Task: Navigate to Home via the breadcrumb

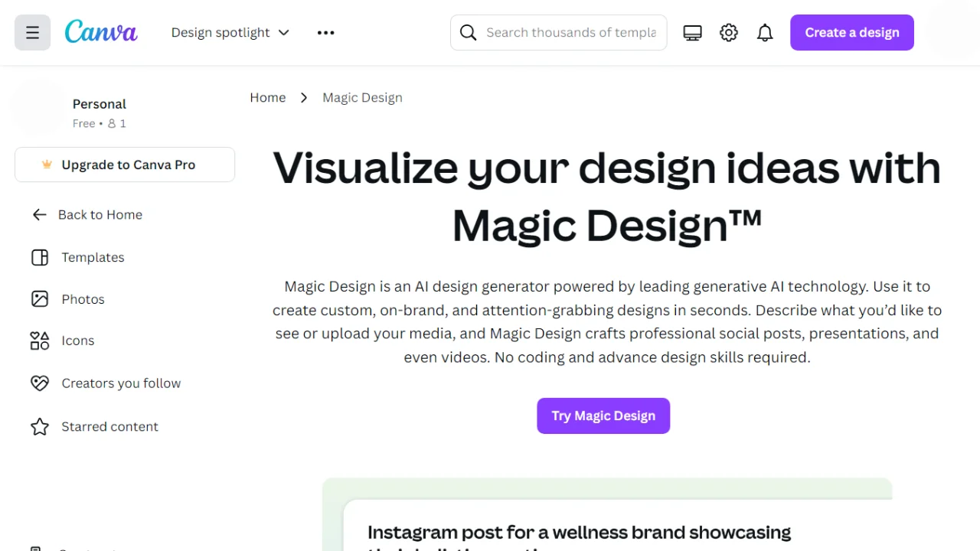Action: point(267,97)
